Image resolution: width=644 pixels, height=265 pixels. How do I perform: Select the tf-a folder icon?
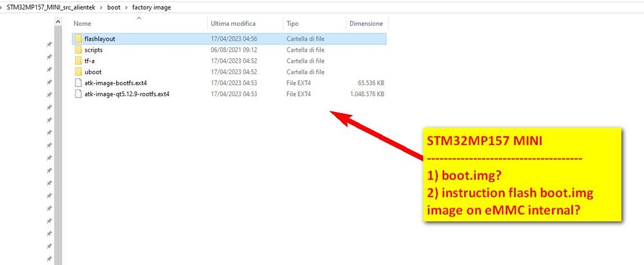coord(79,61)
